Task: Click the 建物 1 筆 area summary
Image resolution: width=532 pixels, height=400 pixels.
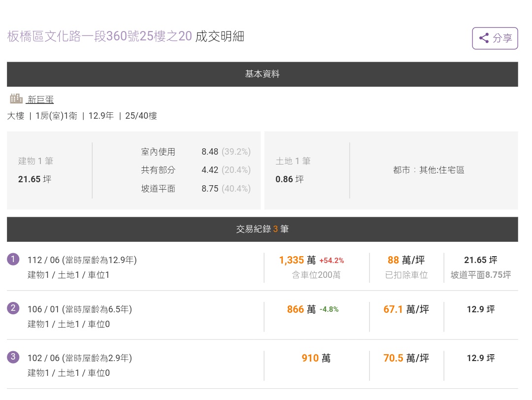Action: 35,170
